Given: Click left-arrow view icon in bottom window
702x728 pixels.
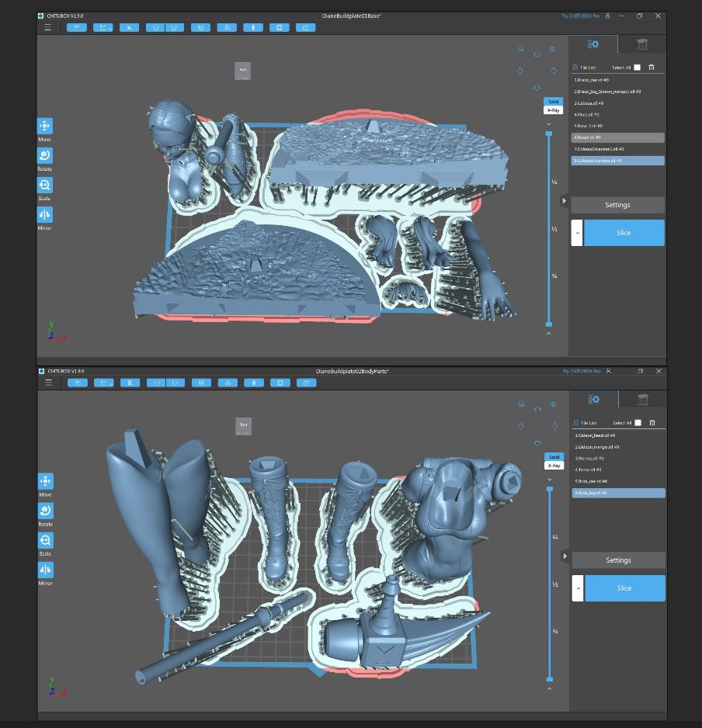Looking at the screenshot, I should coord(521,426).
